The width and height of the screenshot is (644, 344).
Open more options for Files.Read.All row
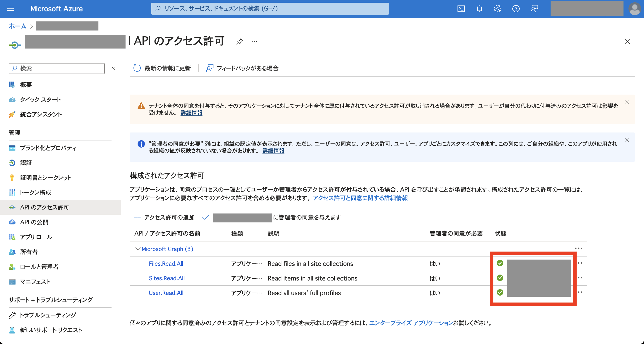click(x=580, y=263)
